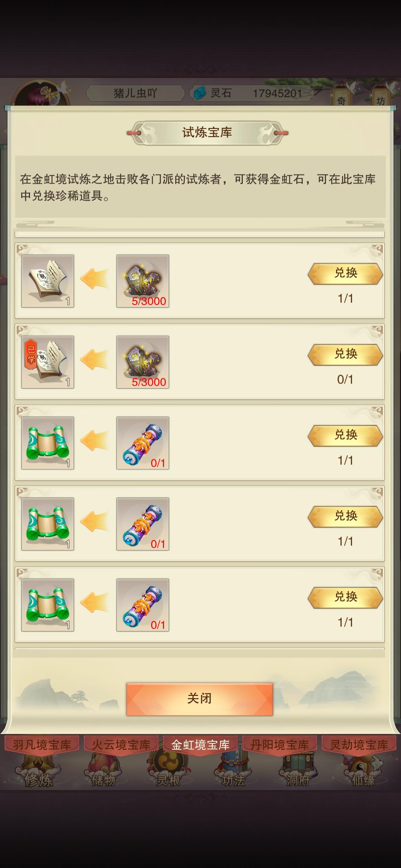Viewport: 401px width, 868px height.
Task: Switch to the 火云境宝库 tab
Action: [121, 744]
